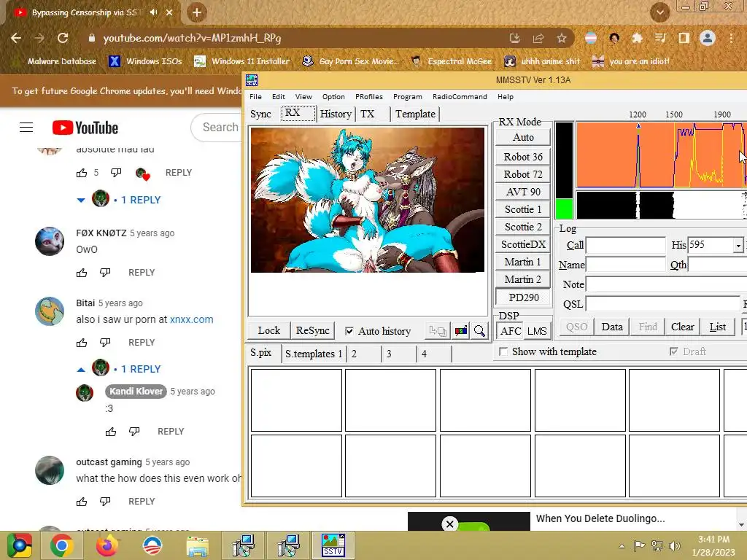Open the Chrome extensions puzzle icon
This screenshot has height=560, width=747.
[x=637, y=38]
